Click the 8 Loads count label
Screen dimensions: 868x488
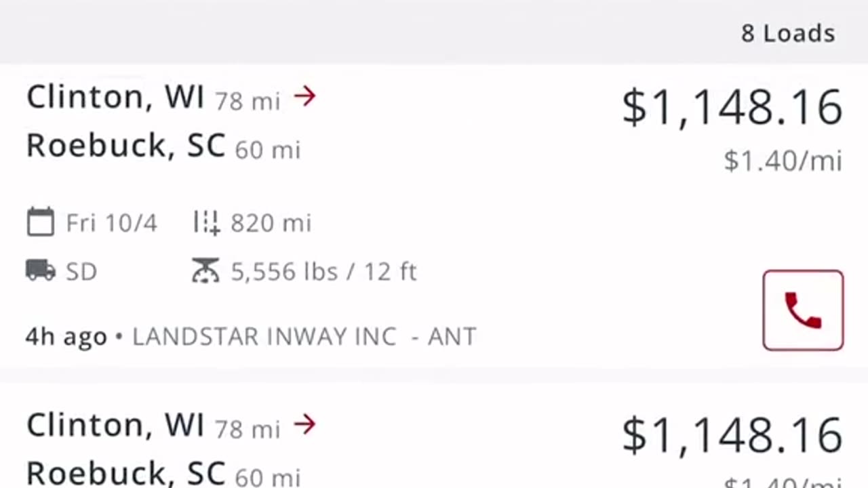pos(788,33)
